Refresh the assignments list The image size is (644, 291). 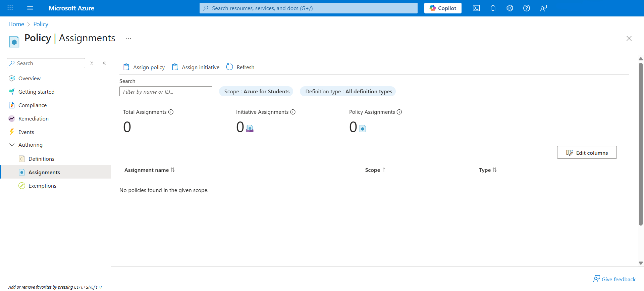pos(240,67)
